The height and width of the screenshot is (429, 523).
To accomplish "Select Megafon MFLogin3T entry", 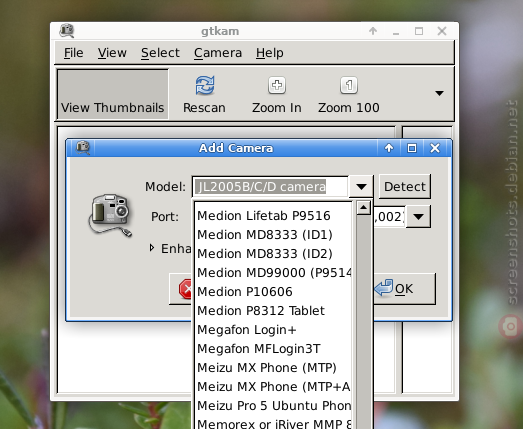I will 273,349.
